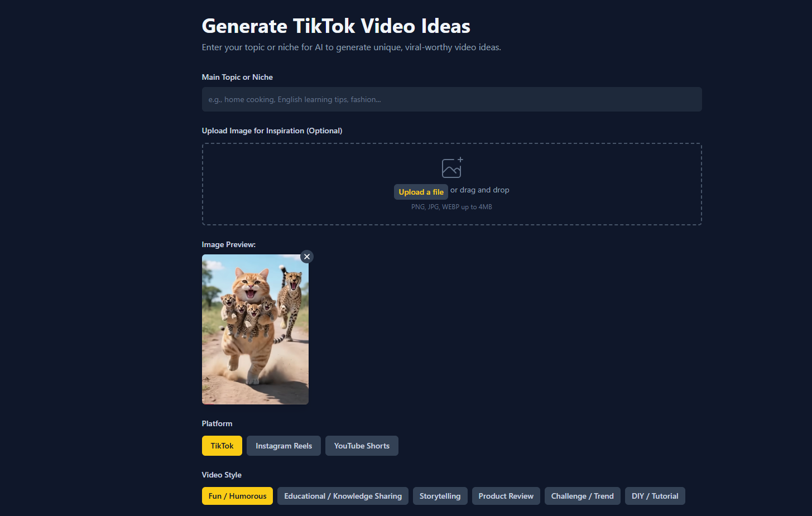Choose YouTube Shorts platform

click(362, 446)
